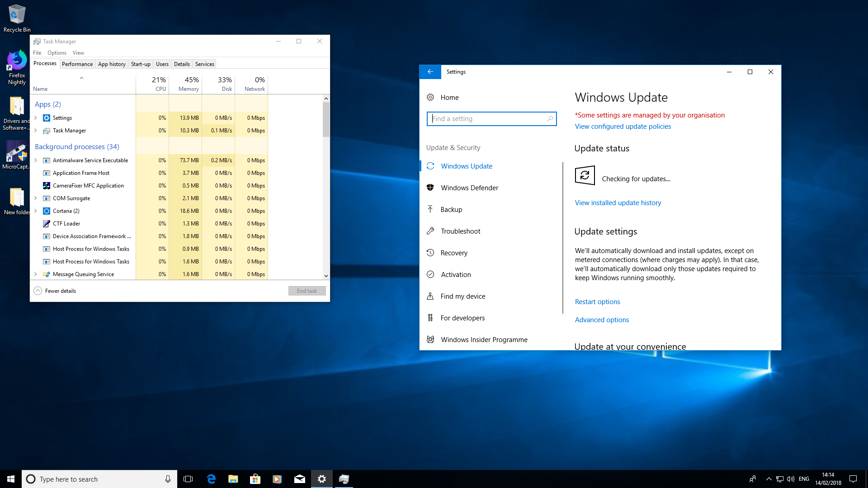Click the scroll down arrow in Task Manager list
Image resolution: width=868 pixels, height=488 pixels.
326,276
